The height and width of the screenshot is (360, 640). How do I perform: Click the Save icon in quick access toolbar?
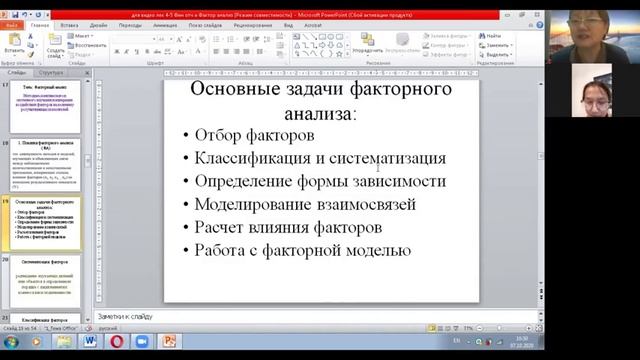(x=15, y=15)
